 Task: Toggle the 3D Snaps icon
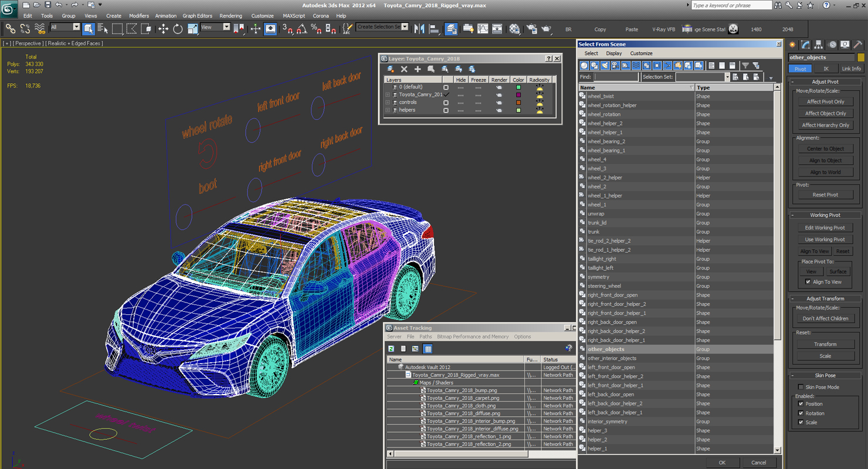pos(287,29)
